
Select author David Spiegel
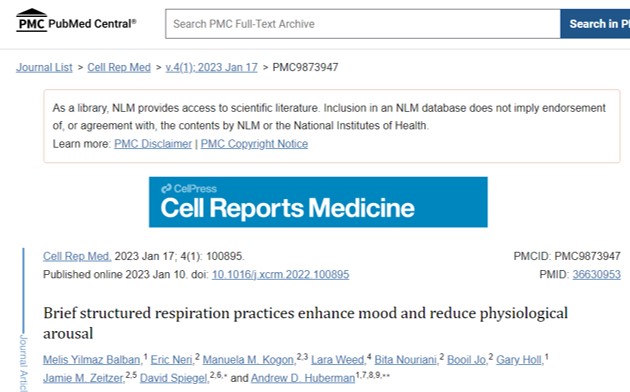click(x=174, y=378)
